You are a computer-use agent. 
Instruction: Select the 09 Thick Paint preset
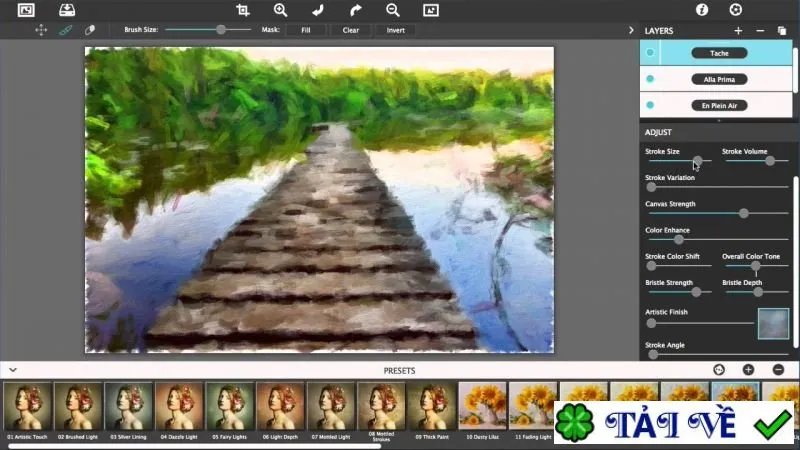(432, 411)
